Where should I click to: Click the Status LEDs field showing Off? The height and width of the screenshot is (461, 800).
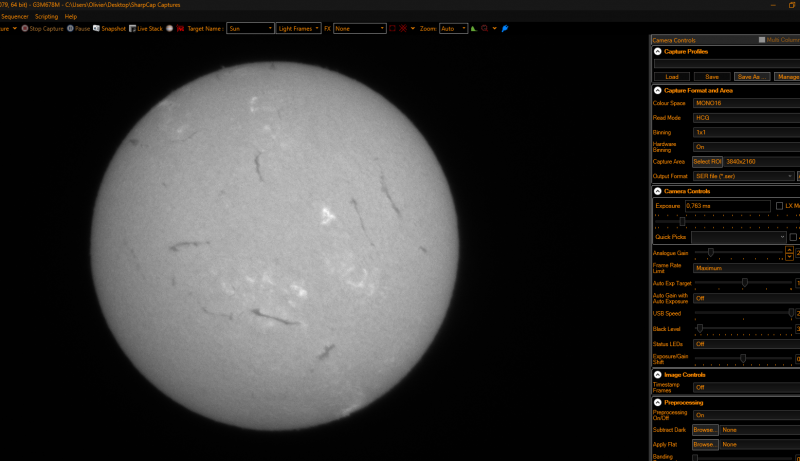(x=746, y=344)
